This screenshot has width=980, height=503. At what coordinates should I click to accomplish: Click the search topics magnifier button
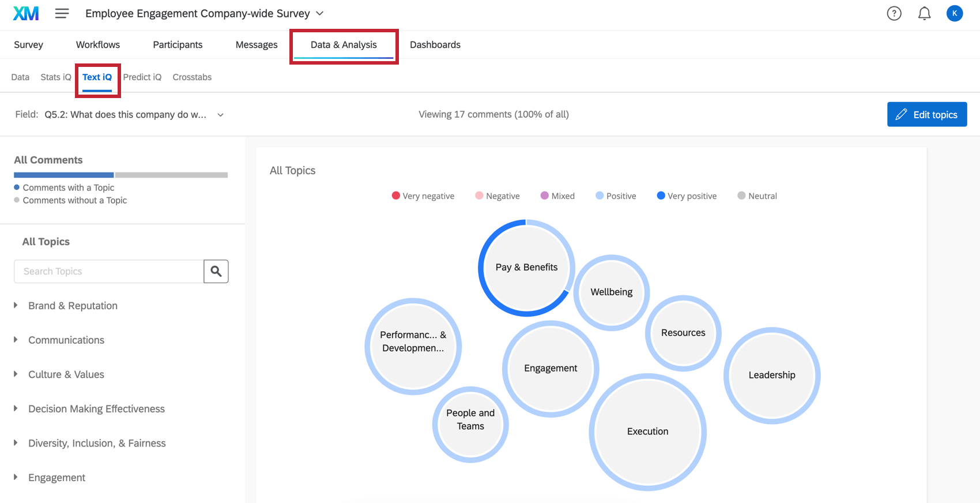[216, 271]
